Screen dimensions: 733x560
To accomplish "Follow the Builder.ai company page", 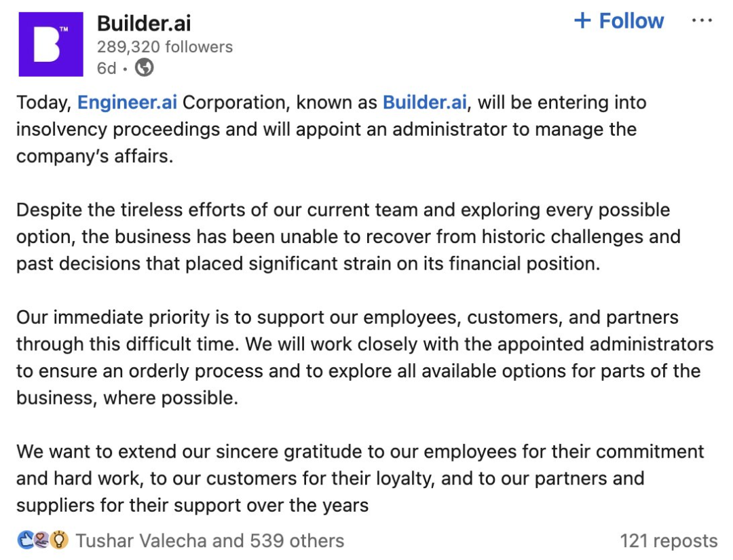I will tap(631, 21).
